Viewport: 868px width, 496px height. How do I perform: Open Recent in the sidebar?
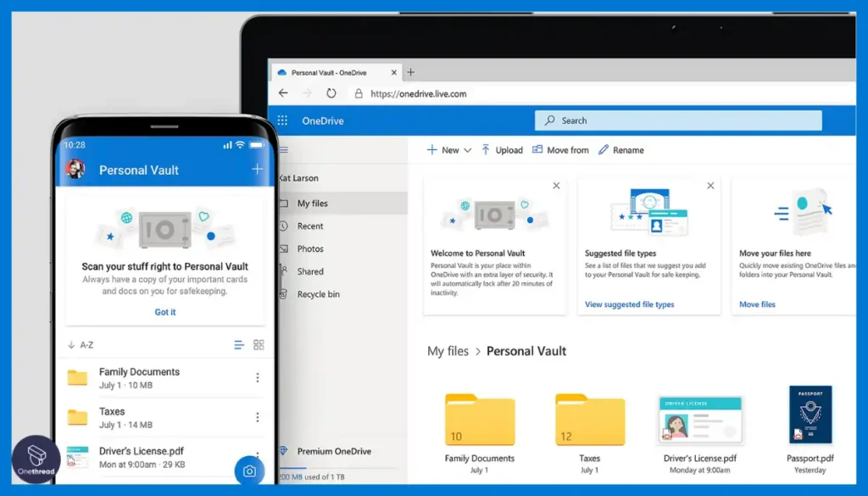point(342,226)
